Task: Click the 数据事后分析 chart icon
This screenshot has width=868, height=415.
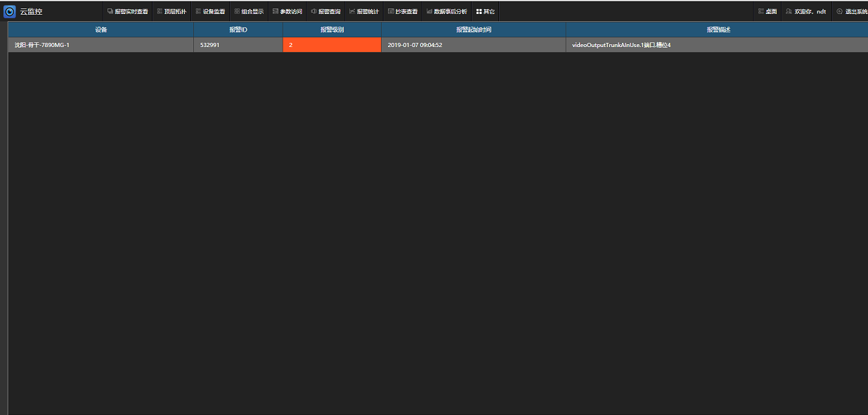Action: (x=429, y=11)
